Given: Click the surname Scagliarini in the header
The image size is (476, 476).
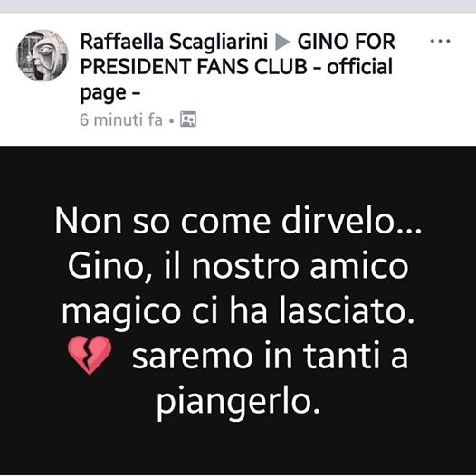Looking at the screenshot, I should click(219, 42).
